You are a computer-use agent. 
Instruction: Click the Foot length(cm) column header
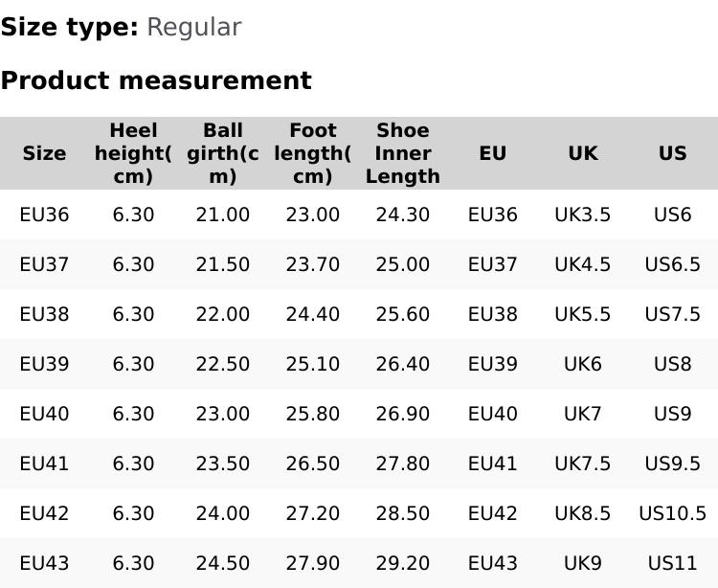click(x=312, y=153)
